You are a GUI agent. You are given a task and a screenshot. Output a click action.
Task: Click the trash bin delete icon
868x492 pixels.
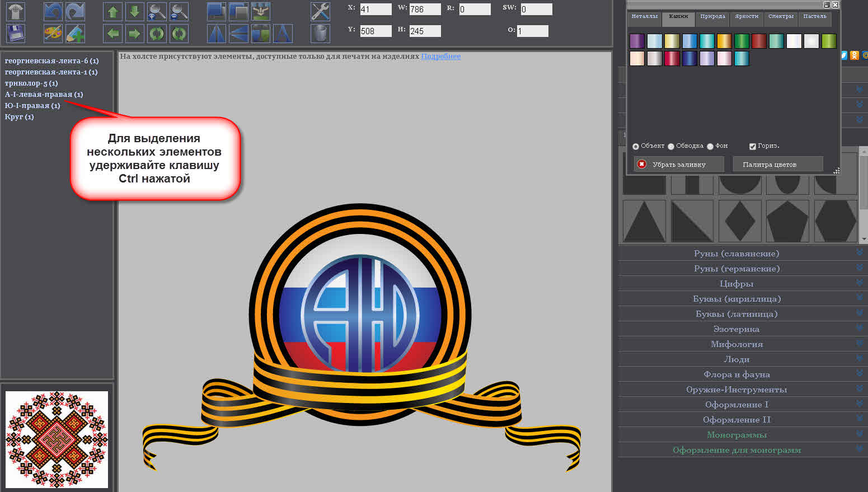(320, 34)
